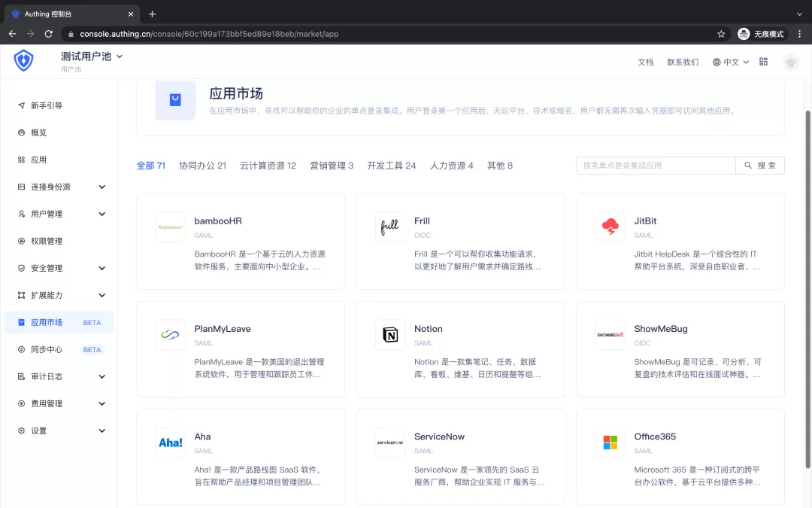Expand the 设置 menu chevron

[102, 430]
